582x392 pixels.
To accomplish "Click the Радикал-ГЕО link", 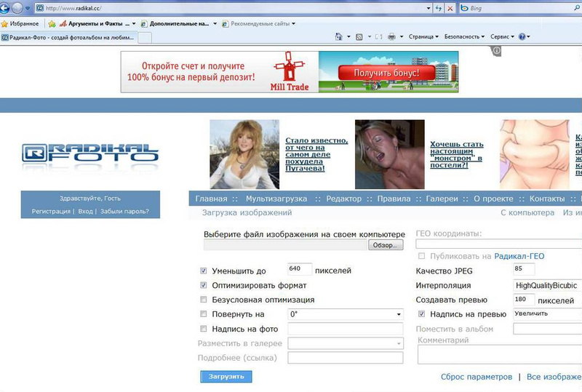I will pos(519,256).
